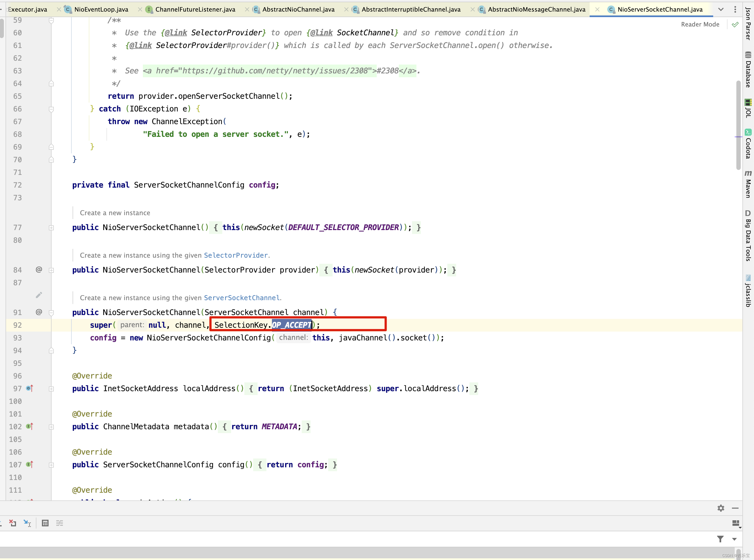Click the filter funnel icon
Viewport: 754px width, 560px height.
(720, 539)
